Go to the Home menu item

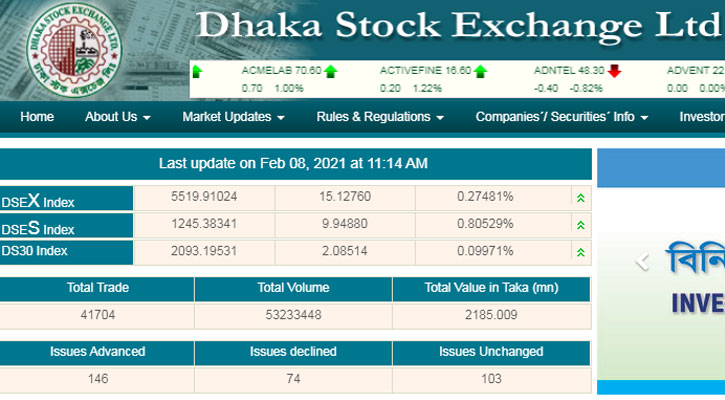point(37,117)
